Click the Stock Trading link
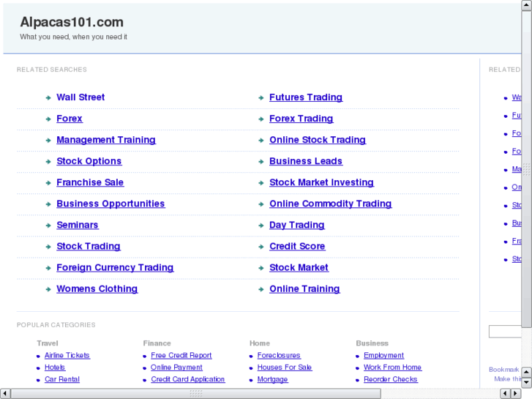The width and height of the screenshot is (532, 399). point(89,247)
